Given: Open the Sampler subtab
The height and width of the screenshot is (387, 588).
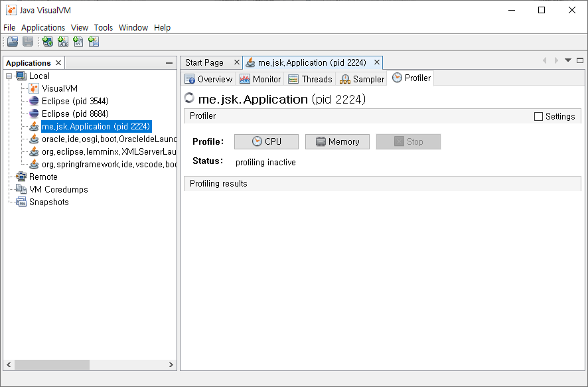Looking at the screenshot, I should click(x=362, y=79).
